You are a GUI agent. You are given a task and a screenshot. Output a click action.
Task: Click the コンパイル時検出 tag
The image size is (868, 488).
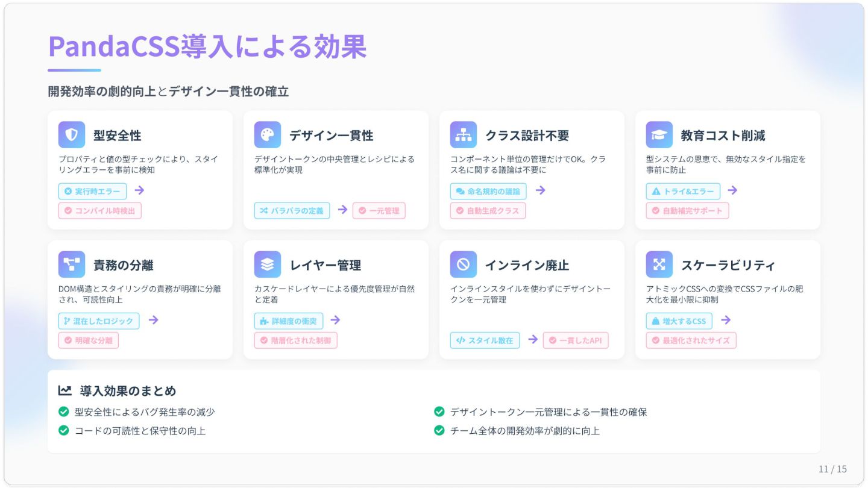[x=100, y=211]
